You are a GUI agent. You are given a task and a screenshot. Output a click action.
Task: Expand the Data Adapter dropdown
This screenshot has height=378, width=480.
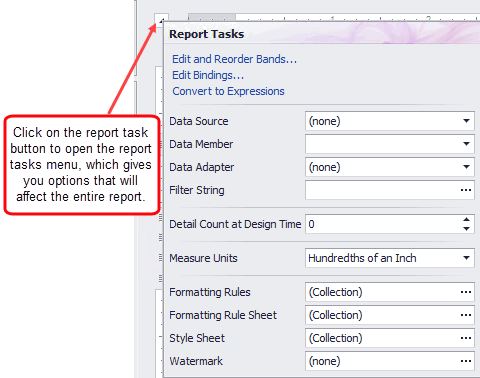click(466, 167)
